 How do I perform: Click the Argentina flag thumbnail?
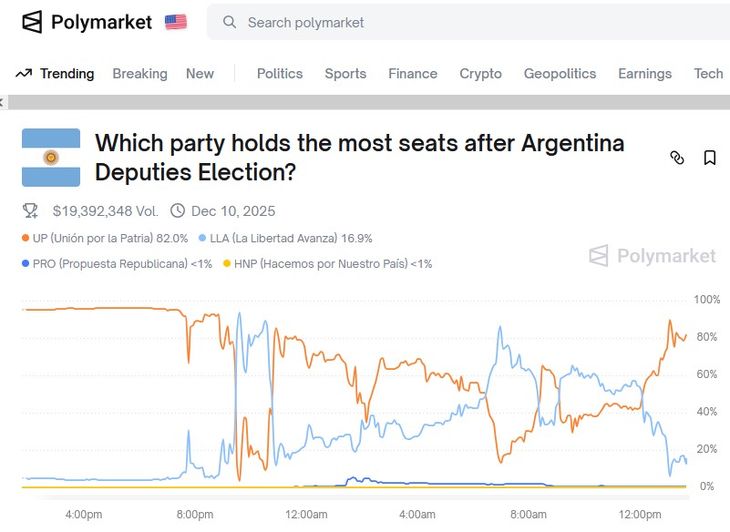[x=51, y=157]
